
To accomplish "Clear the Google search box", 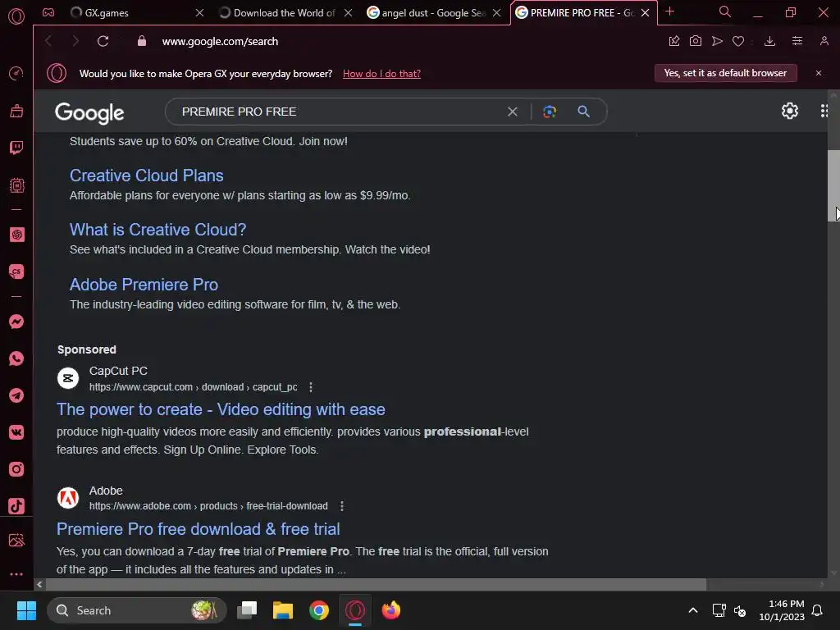I will 513,112.
